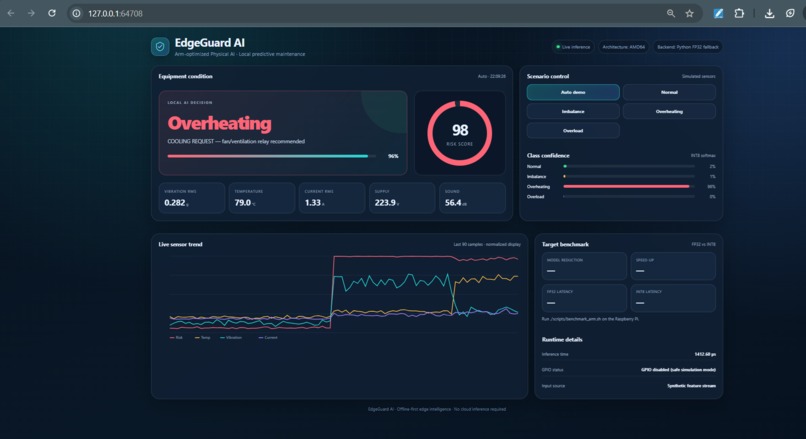The height and width of the screenshot is (439, 806).
Task: Select the Imbalance scenario button
Action: (x=573, y=112)
